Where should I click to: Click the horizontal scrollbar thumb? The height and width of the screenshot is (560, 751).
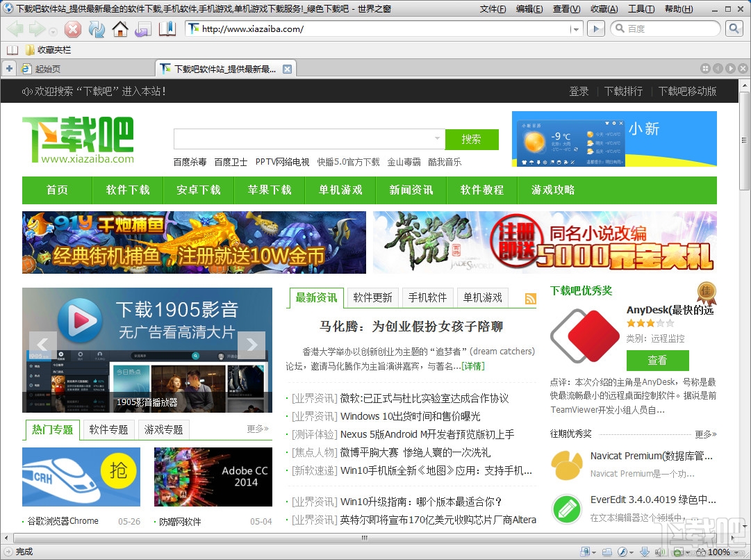[365, 538]
